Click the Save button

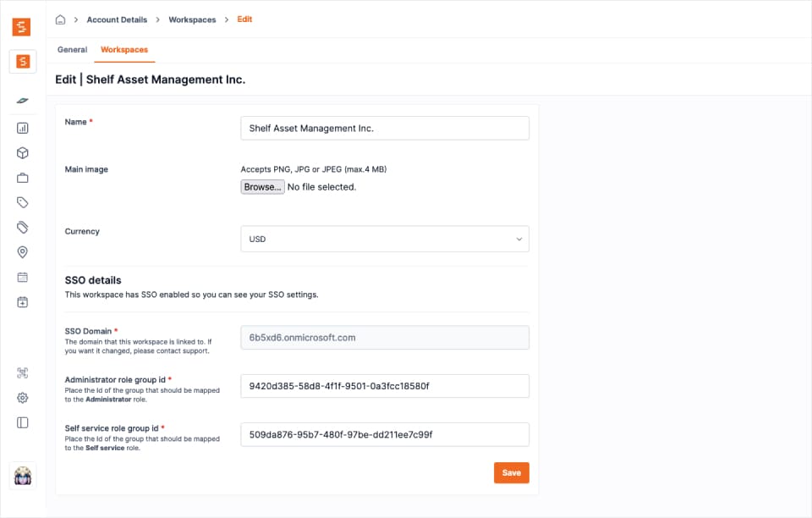pyautogui.click(x=512, y=473)
